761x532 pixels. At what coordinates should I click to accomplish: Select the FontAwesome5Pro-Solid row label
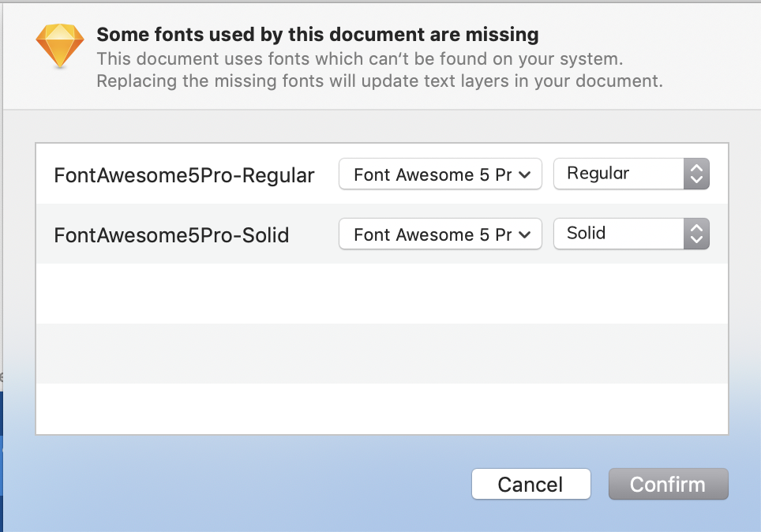click(171, 235)
